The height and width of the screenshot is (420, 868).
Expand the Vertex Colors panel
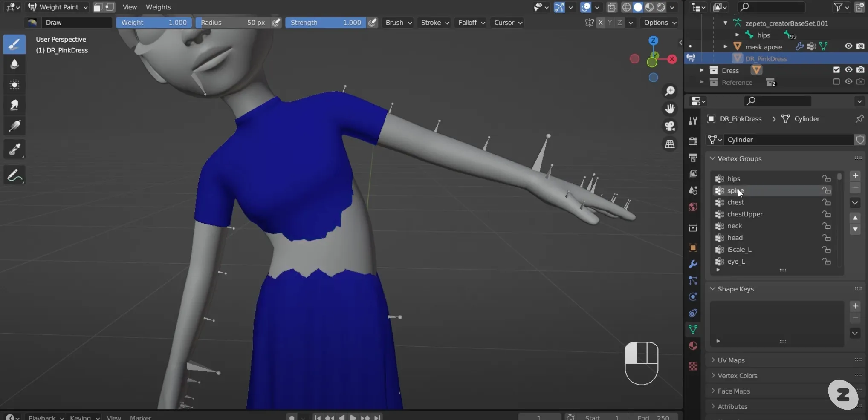coord(737,376)
